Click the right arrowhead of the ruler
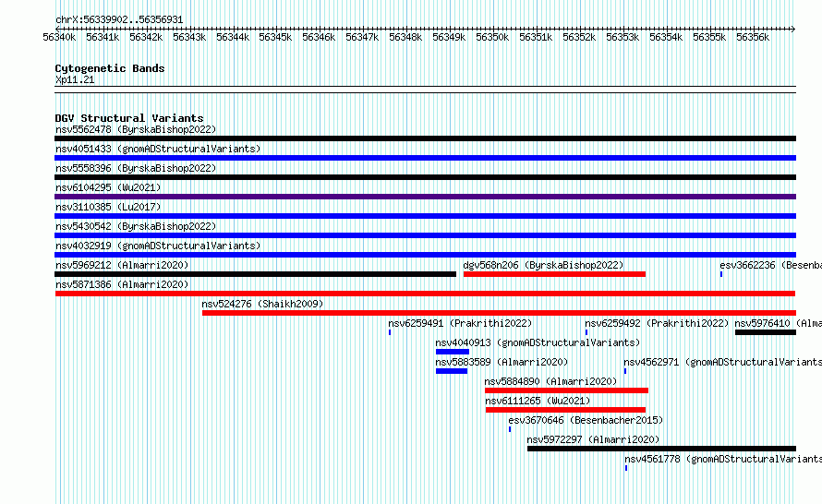The height and width of the screenshot is (504, 822). tap(793, 29)
